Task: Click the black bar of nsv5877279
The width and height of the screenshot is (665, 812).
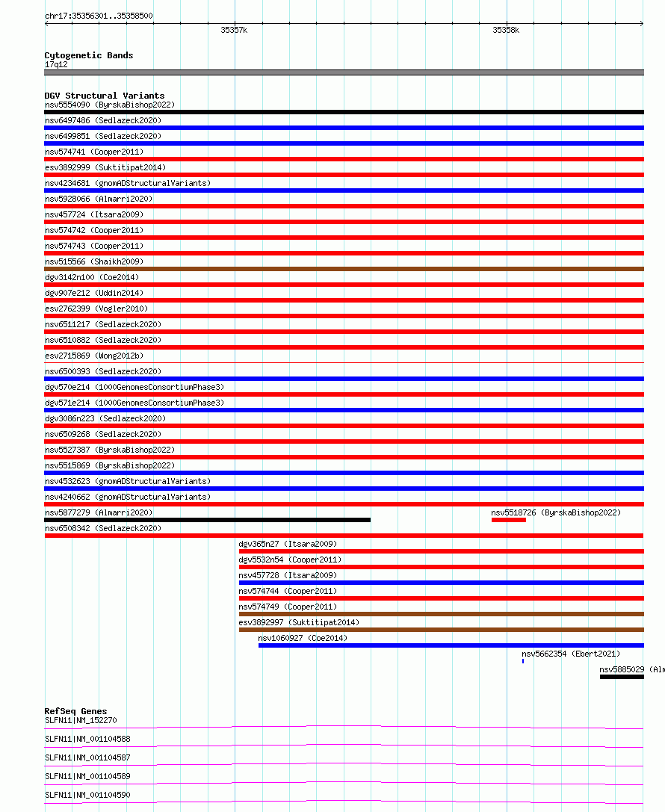Action: pos(208,520)
